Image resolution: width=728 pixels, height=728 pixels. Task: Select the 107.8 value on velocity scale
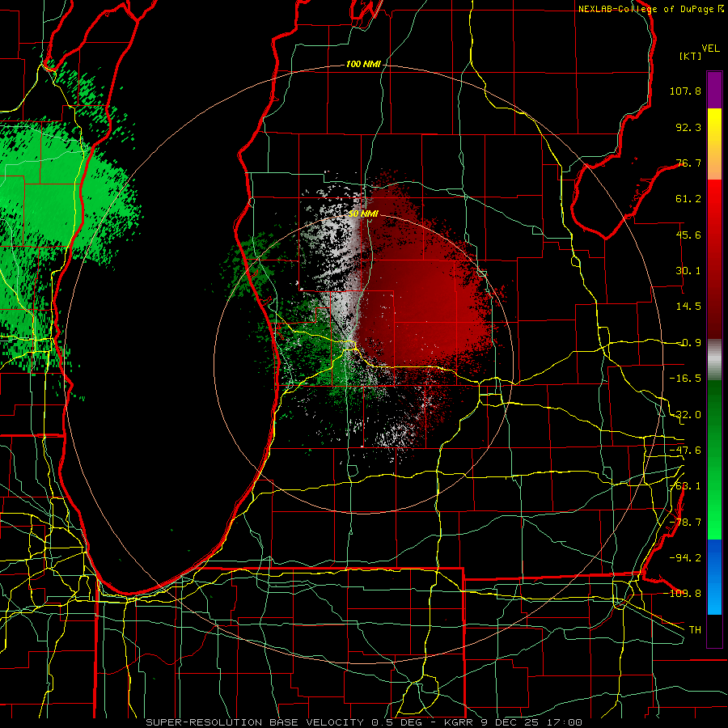point(685,91)
